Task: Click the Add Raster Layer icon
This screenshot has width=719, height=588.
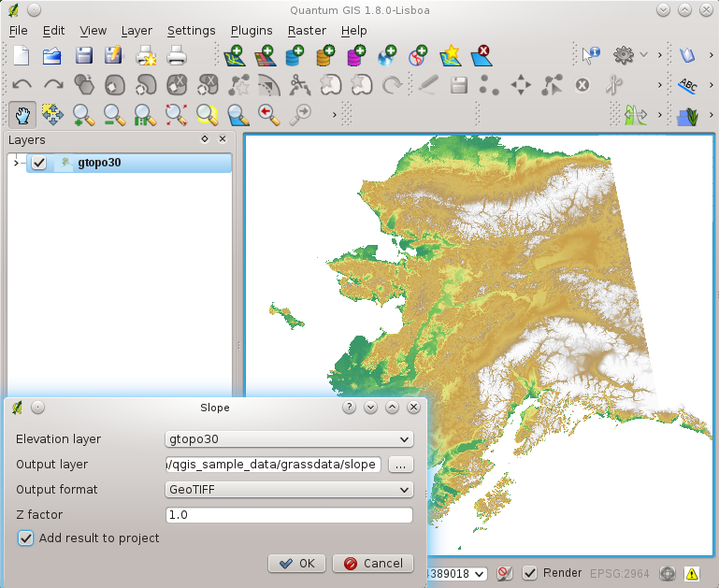Action: point(266,55)
